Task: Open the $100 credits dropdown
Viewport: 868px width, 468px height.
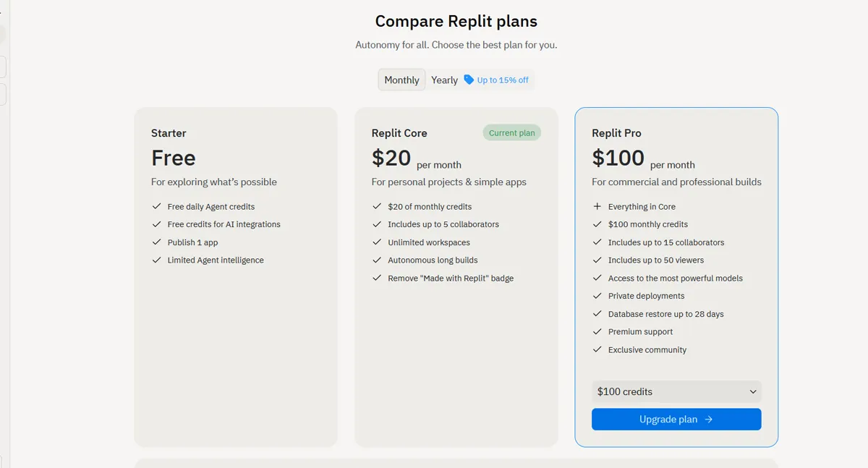Action: tap(676, 392)
